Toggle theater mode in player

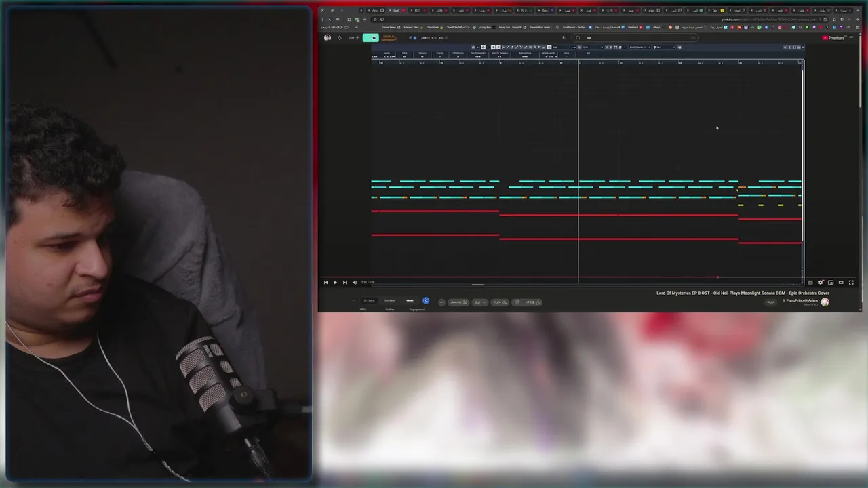click(841, 282)
